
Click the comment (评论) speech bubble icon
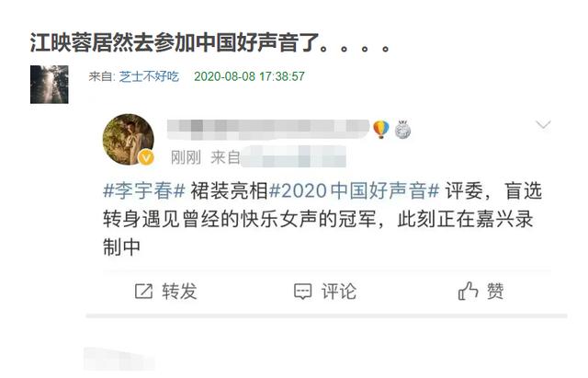[x=302, y=292]
